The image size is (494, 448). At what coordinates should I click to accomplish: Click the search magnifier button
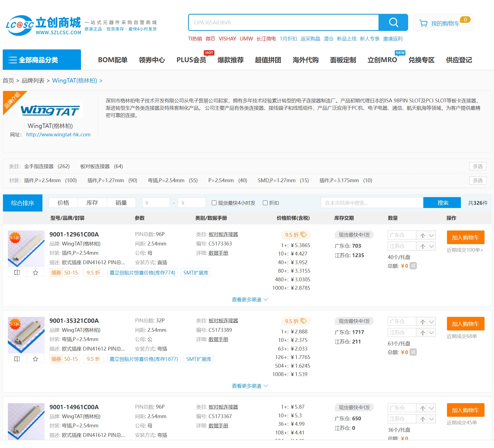coord(393,22)
